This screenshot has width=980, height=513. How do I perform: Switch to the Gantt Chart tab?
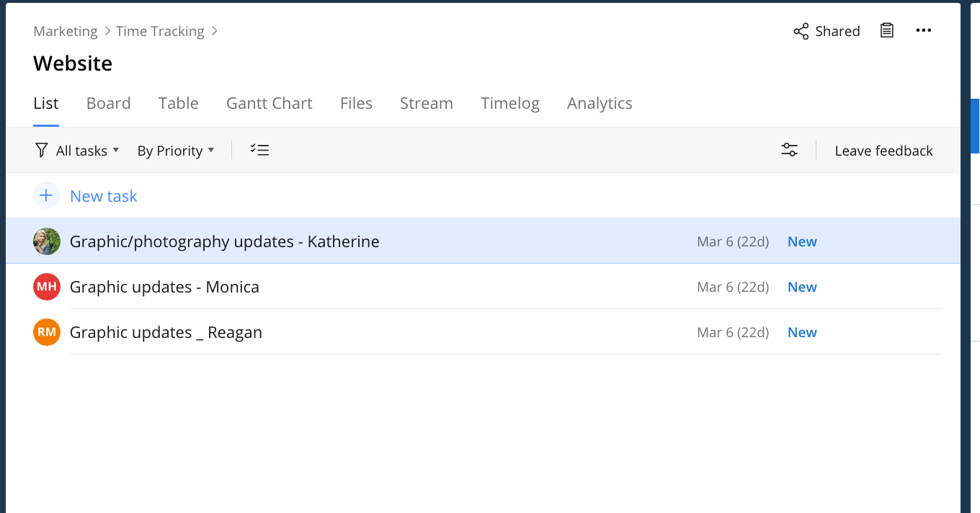(x=269, y=103)
